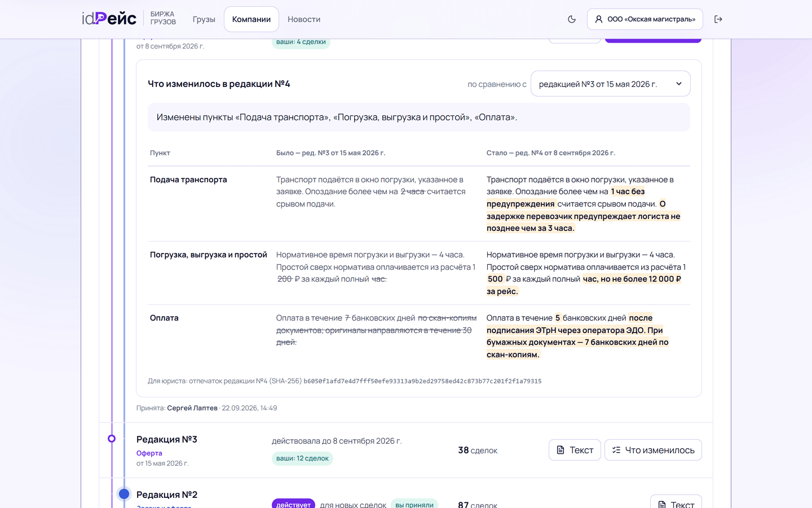This screenshot has width=812, height=508.
Task: Show Что изменилось for Редакция №3
Action: pyautogui.click(x=653, y=450)
